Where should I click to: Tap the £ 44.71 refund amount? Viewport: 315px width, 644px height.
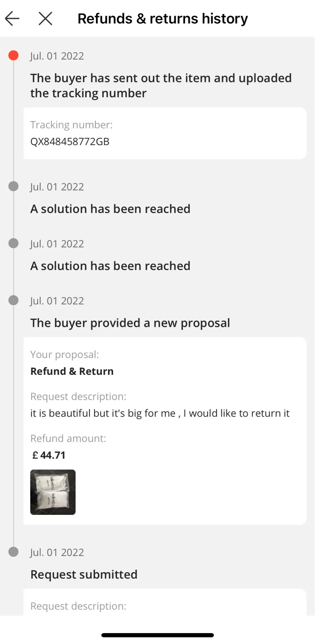coord(49,455)
